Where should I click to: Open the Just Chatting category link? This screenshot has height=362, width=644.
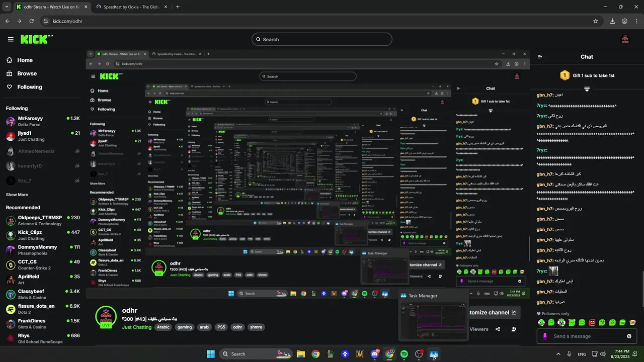(137, 327)
